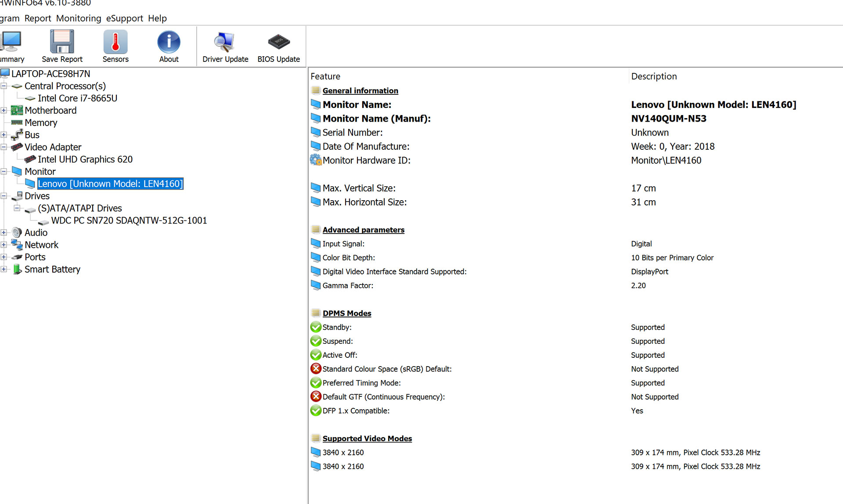Screen dimensions: 843x504
Task: Click the Ports connector icon in tree
Action: pyautogui.click(x=17, y=257)
